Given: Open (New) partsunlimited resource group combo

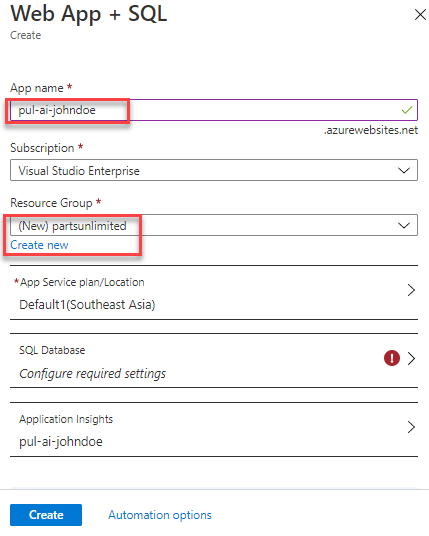Looking at the screenshot, I should [x=214, y=225].
